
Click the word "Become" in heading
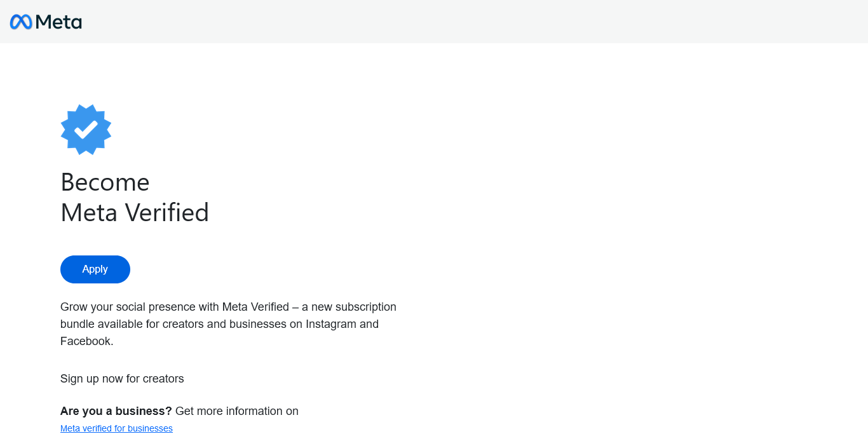(x=105, y=182)
